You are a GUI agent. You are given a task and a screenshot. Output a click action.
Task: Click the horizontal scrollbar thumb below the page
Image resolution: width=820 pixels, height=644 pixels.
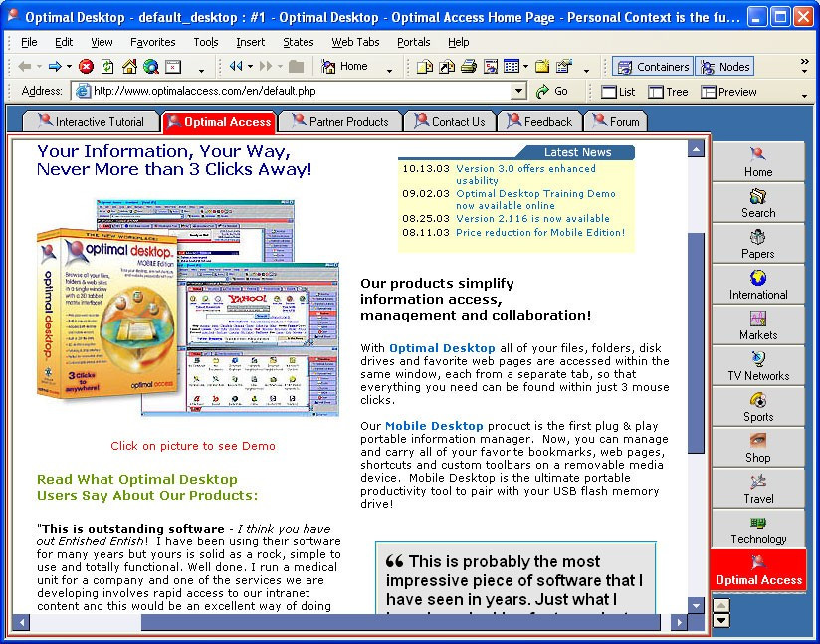pyautogui.click(x=401, y=622)
